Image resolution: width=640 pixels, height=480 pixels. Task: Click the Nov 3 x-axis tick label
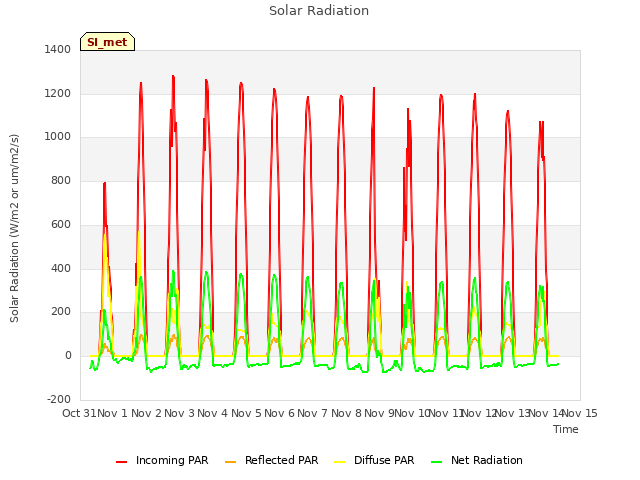click(179, 413)
